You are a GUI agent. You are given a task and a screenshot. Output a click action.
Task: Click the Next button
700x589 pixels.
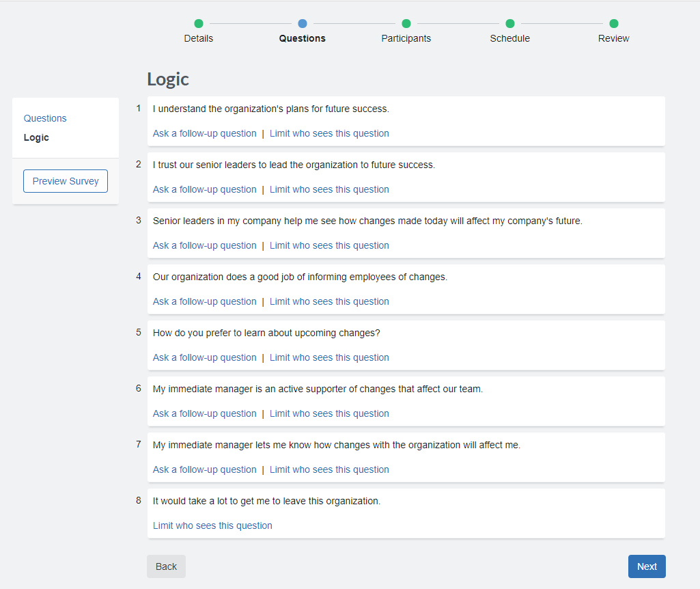(x=646, y=566)
